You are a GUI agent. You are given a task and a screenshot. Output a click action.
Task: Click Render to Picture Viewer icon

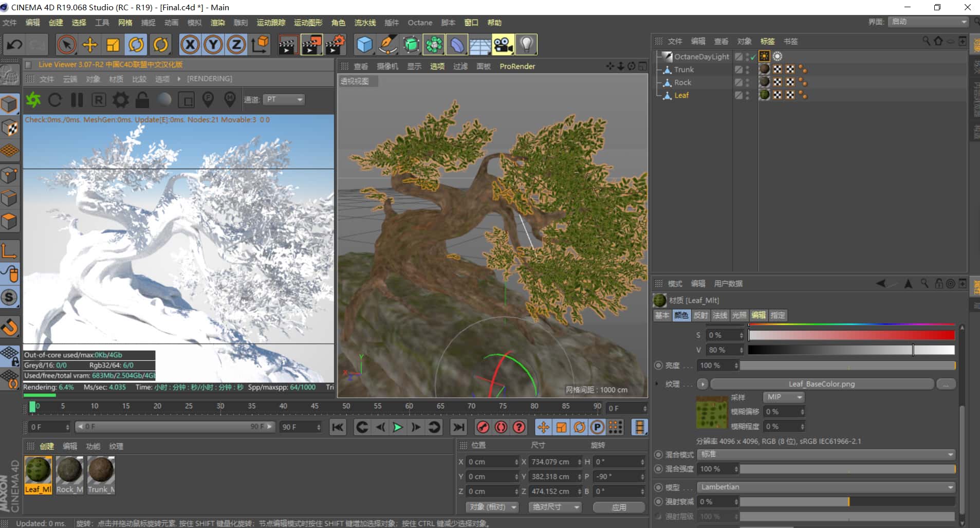pyautogui.click(x=311, y=45)
